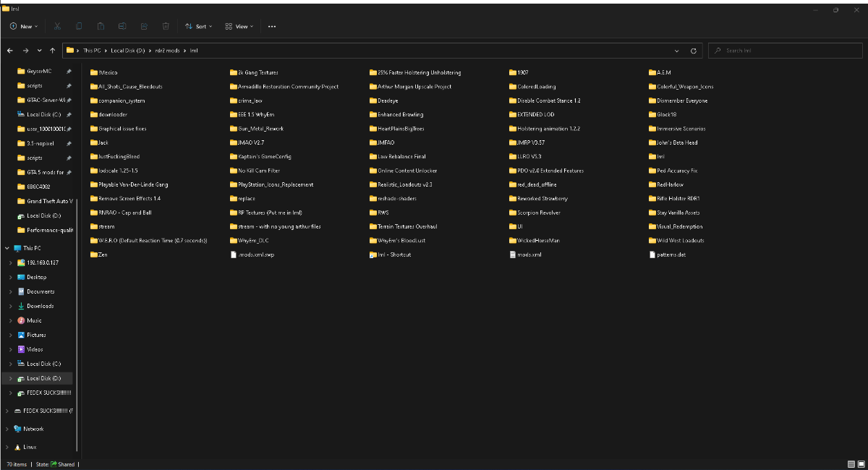868x470 pixels.
Task: Switch to large icons view in status bar
Action: coord(860,464)
